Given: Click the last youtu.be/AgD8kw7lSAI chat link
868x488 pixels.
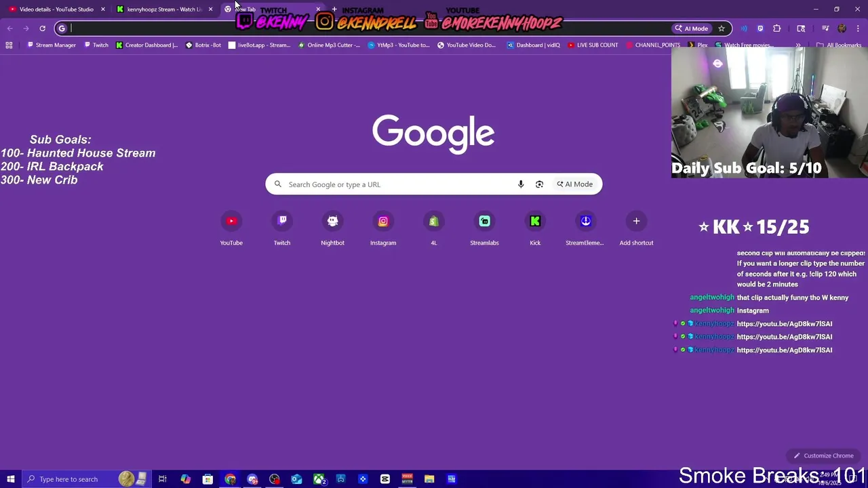Looking at the screenshot, I should coord(784,350).
